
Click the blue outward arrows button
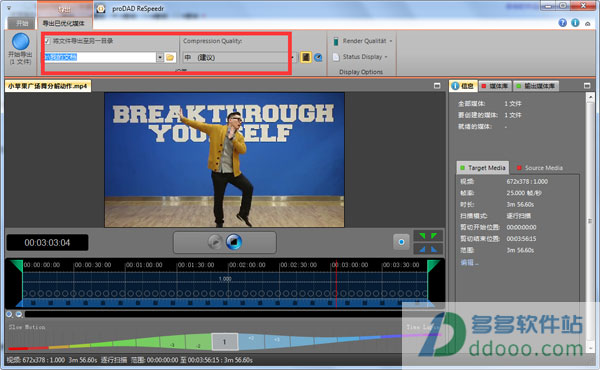click(x=428, y=249)
